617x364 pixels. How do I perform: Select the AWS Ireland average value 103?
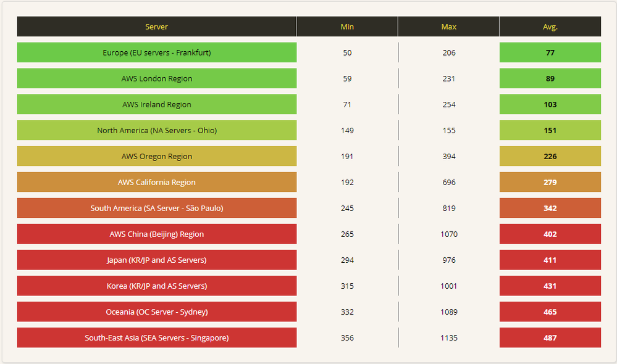click(550, 104)
